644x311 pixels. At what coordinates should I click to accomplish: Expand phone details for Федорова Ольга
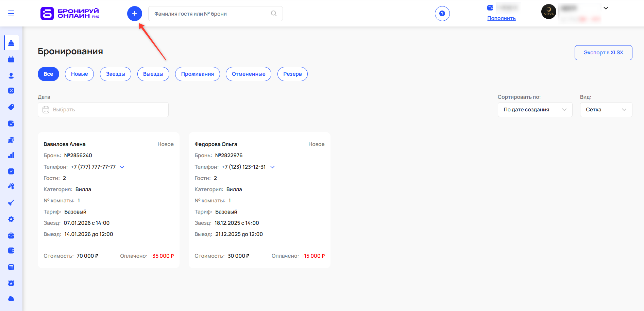click(x=272, y=167)
